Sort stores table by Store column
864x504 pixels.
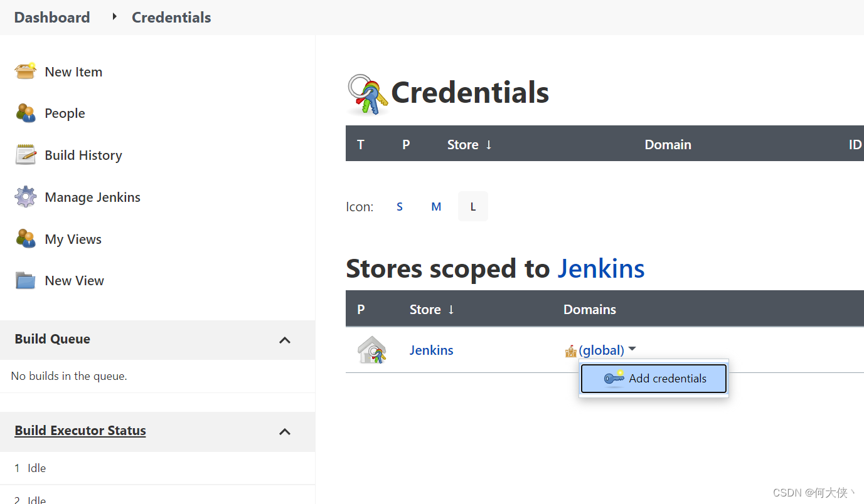(432, 310)
